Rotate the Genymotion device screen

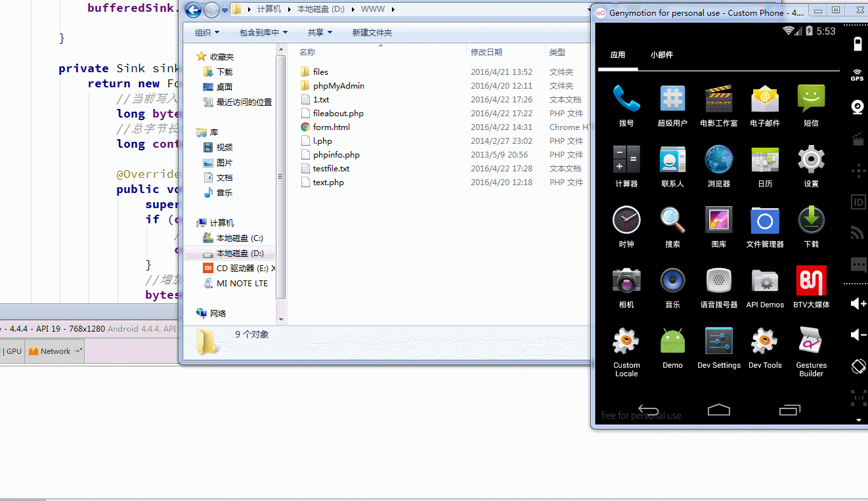pyautogui.click(x=858, y=366)
